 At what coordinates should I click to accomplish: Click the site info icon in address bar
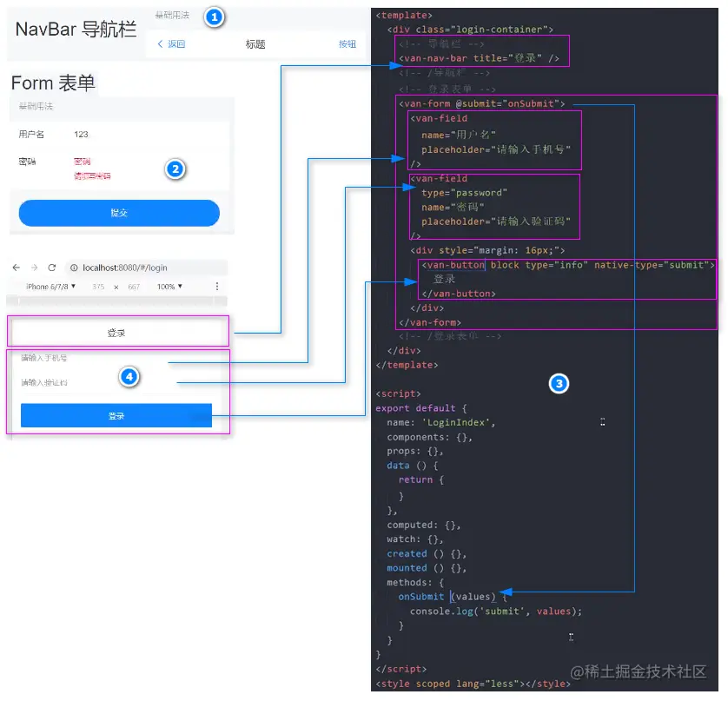(x=74, y=268)
